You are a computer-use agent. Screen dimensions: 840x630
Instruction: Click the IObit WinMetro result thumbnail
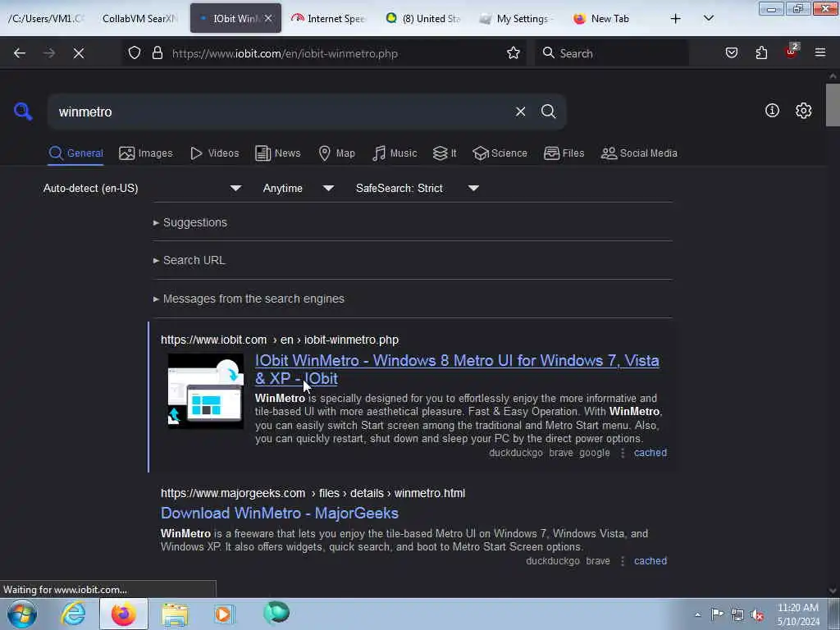click(206, 391)
